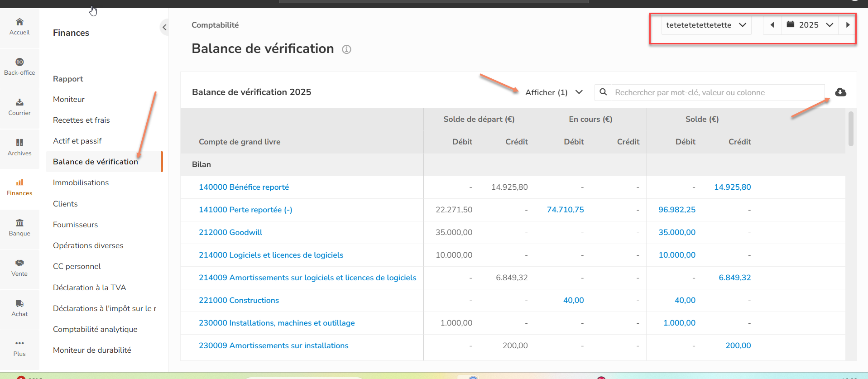Image resolution: width=868 pixels, height=379 pixels.
Task: Open Déclaration à la TVA
Action: click(x=90, y=288)
